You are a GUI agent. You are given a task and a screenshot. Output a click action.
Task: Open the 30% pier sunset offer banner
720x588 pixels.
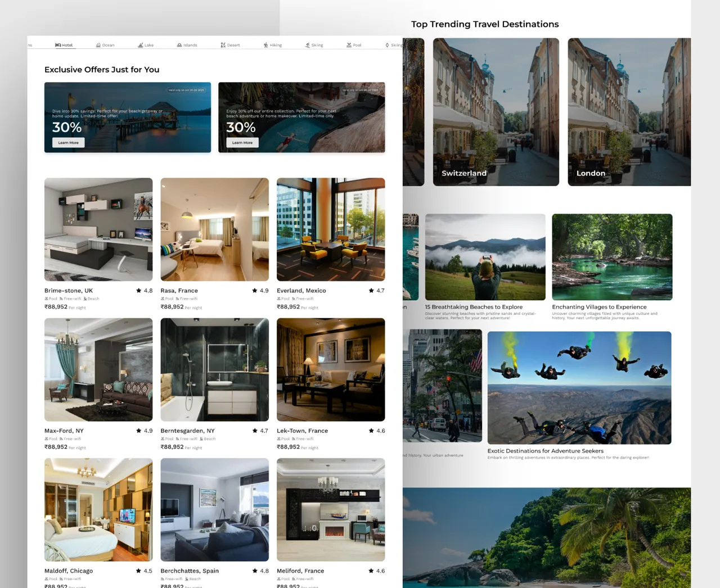coord(128,117)
